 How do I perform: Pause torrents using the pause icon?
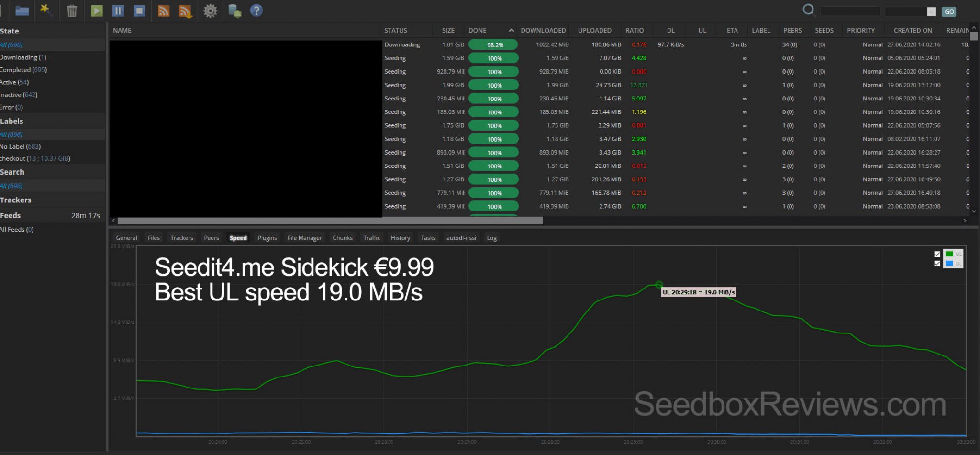coord(118,11)
